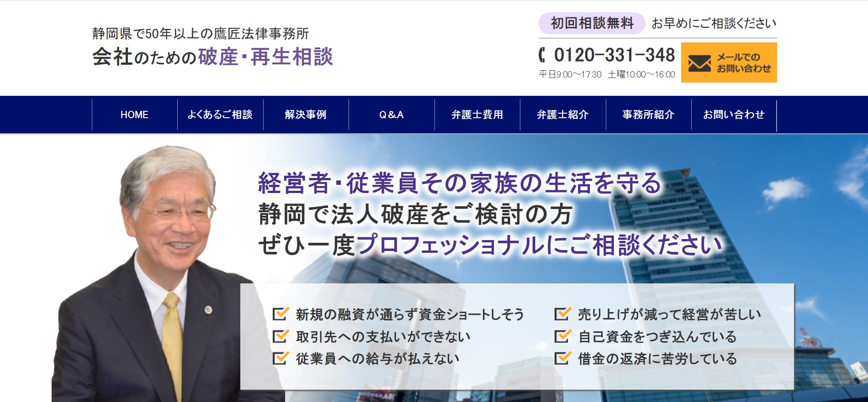Click the phone number 0120-331-348
This screenshot has height=402, width=868.
point(614,55)
